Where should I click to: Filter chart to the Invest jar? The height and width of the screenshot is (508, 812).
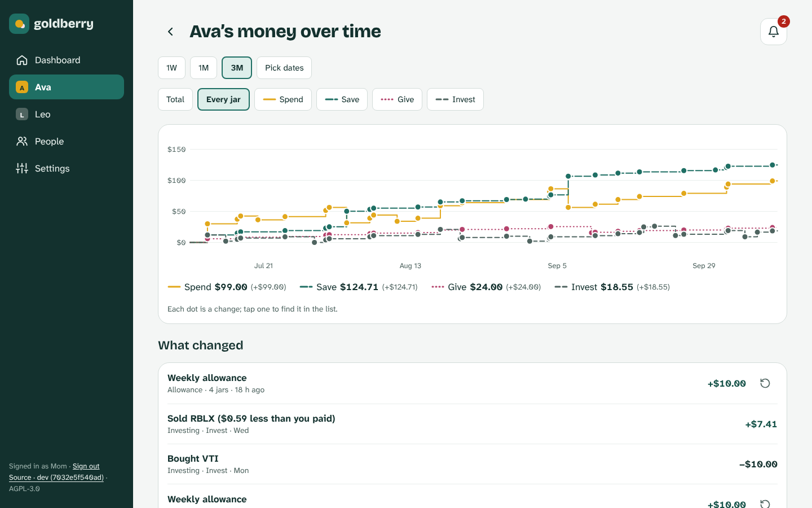coord(455,99)
